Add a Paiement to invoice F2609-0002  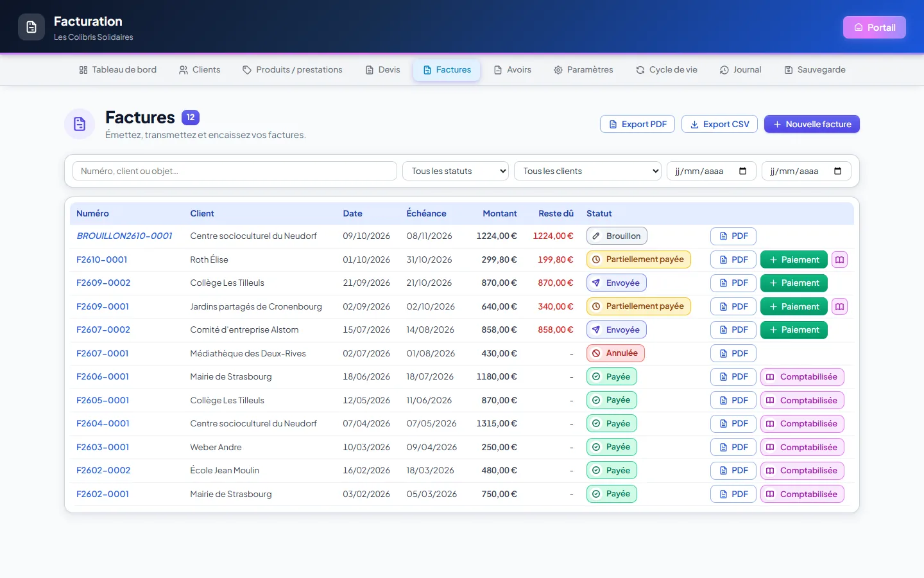(794, 283)
